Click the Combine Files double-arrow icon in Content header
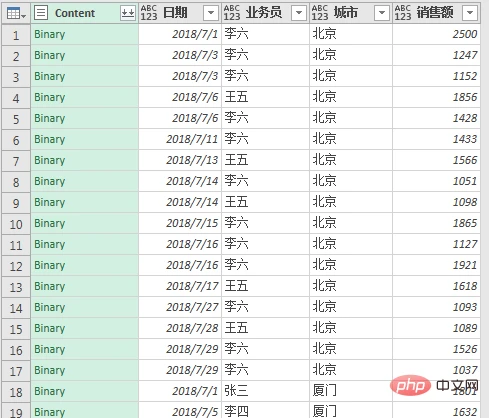This screenshot has width=489, height=418. (128, 13)
